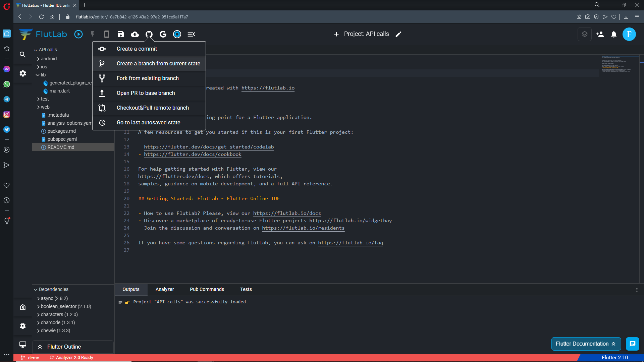644x362 pixels.
Task: Choose Go to last autosaved state
Action: [149, 123]
